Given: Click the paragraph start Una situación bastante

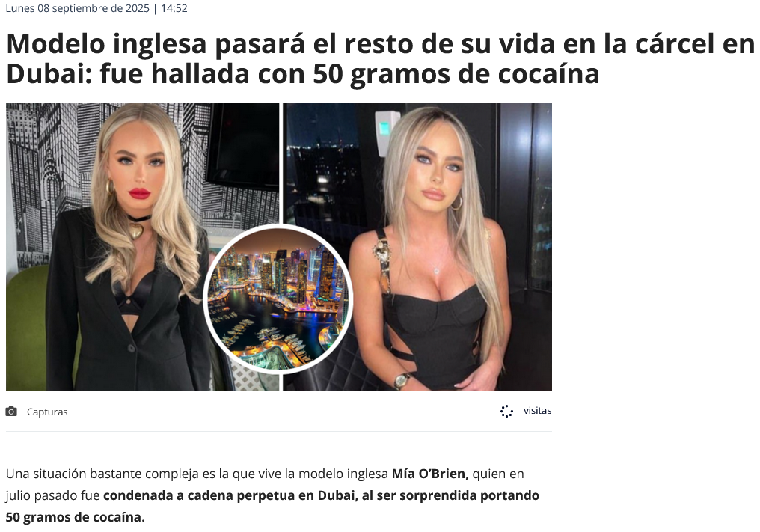Looking at the screenshot, I should tap(73, 474).
